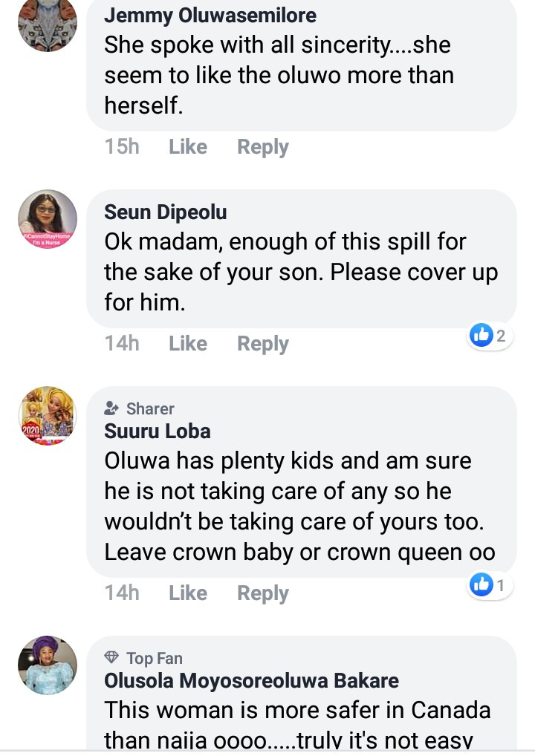Like Suuru Loba's comment
This screenshot has height=756, width=535.
coord(187,593)
